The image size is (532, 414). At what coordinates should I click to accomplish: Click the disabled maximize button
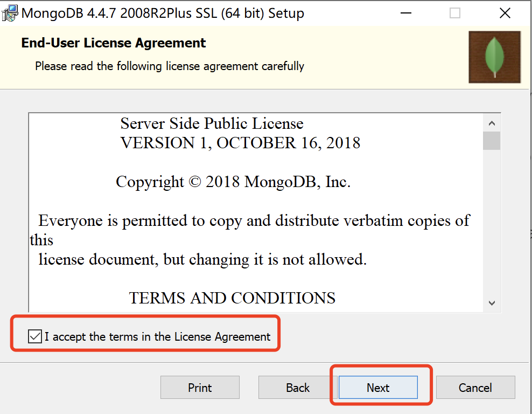[x=455, y=13]
